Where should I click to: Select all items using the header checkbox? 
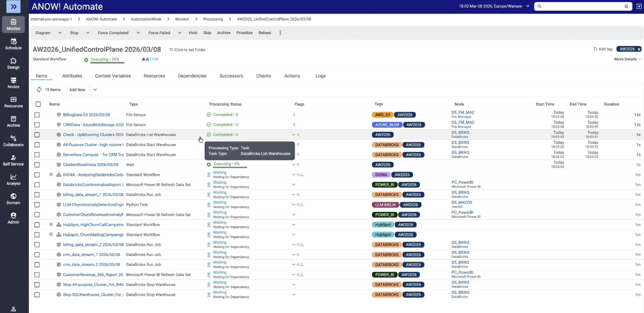point(38,104)
